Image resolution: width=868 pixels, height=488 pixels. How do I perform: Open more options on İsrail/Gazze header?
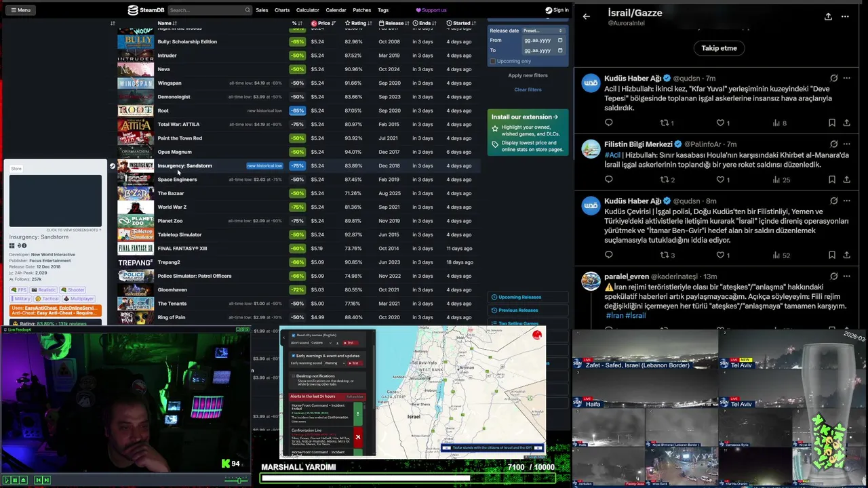click(845, 16)
